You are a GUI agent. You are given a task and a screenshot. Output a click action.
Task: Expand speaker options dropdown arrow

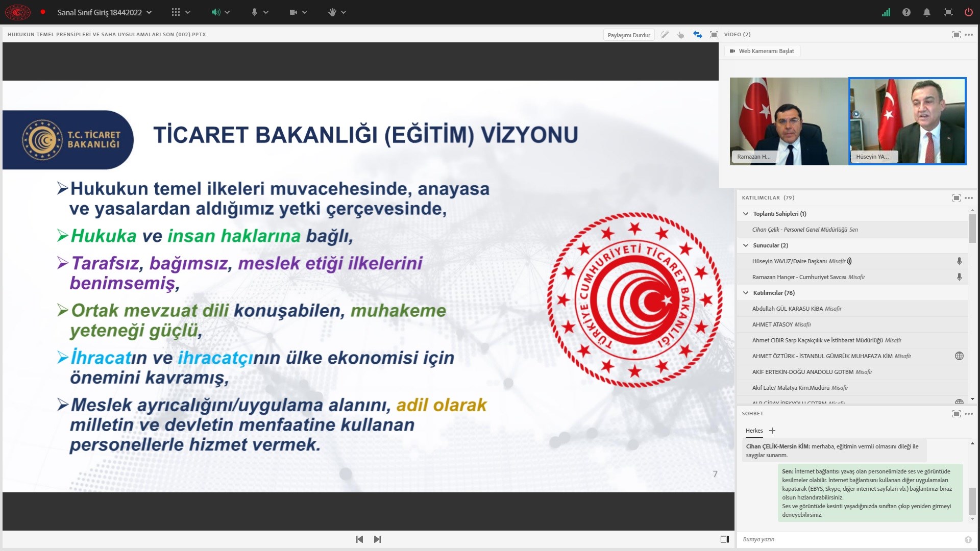227,12
